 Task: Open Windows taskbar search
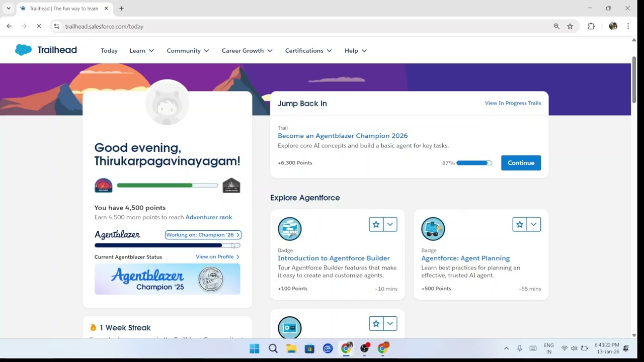coord(273,348)
